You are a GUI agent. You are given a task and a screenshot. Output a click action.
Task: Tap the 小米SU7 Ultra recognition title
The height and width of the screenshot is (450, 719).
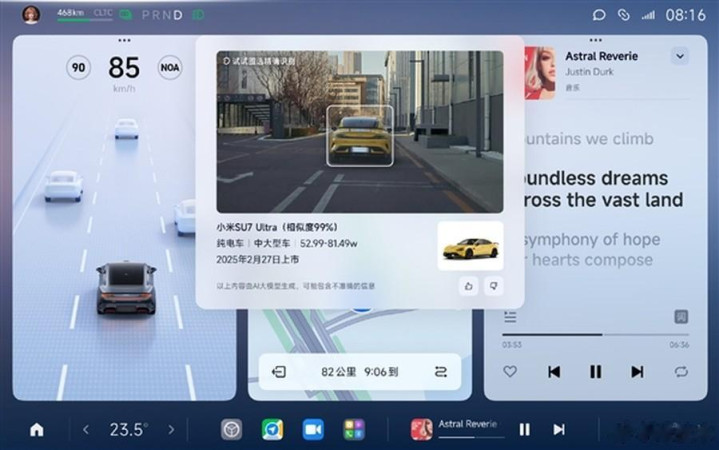click(277, 227)
